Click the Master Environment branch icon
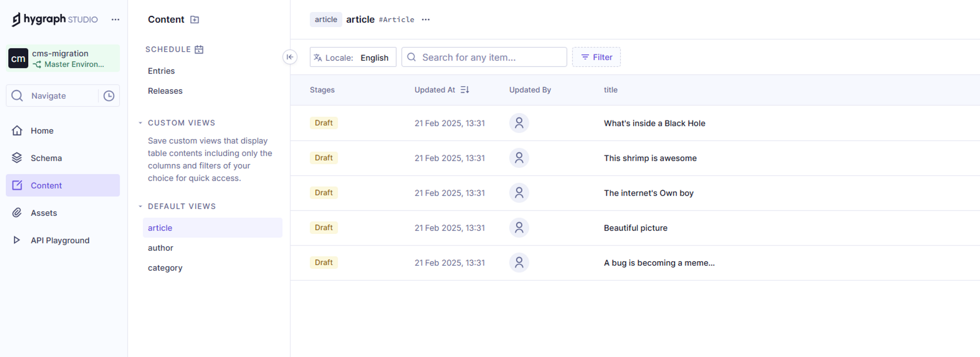This screenshot has height=357, width=980. [37, 65]
